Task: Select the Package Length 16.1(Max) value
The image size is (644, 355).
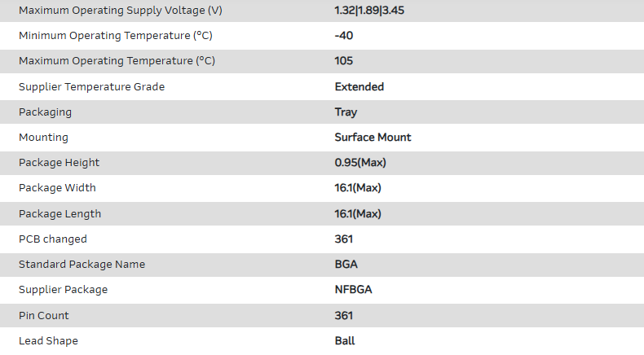Action: pyautogui.click(x=358, y=214)
